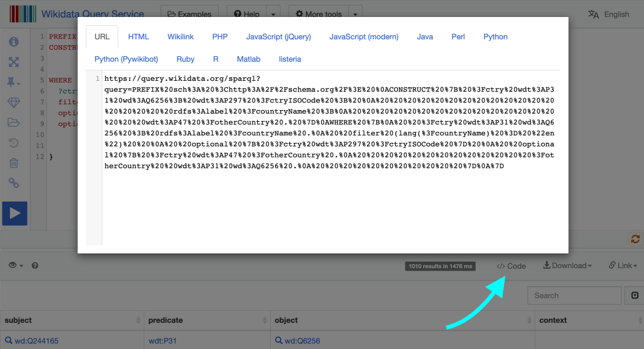Run the SPARQL query with the play button
This screenshot has width=644, height=349.
point(14,213)
